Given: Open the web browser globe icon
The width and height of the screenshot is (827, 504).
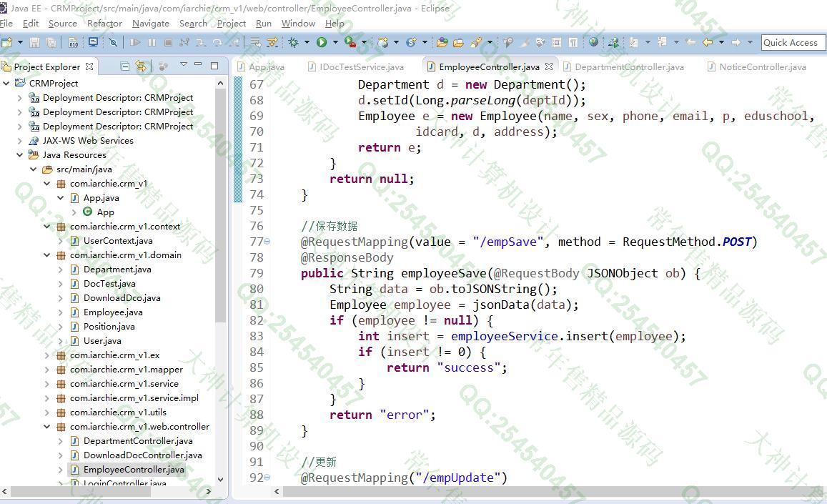Looking at the screenshot, I should tap(594, 42).
